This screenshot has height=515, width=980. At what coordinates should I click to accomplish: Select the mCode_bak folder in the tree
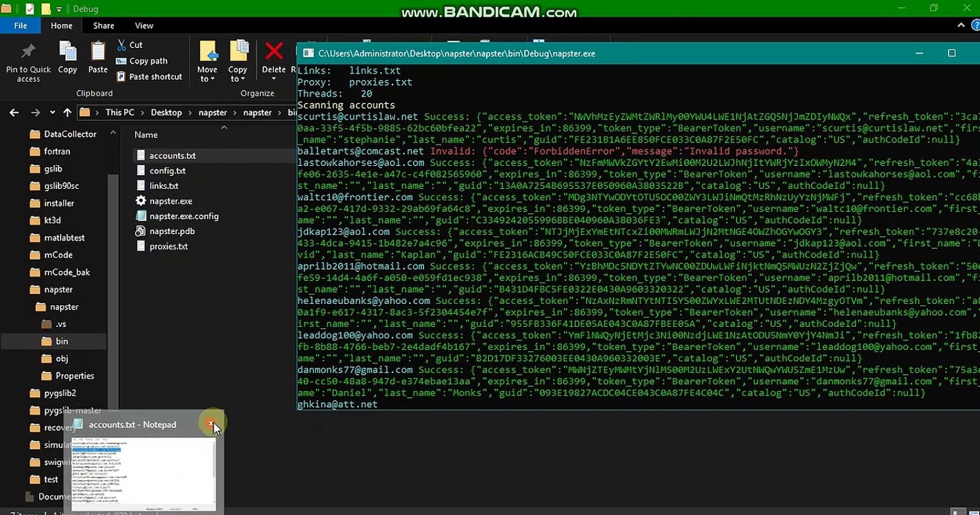66,273
